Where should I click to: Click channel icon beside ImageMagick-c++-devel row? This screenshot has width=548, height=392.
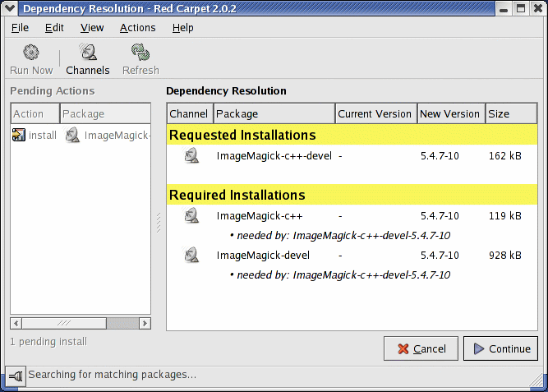point(191,155)
